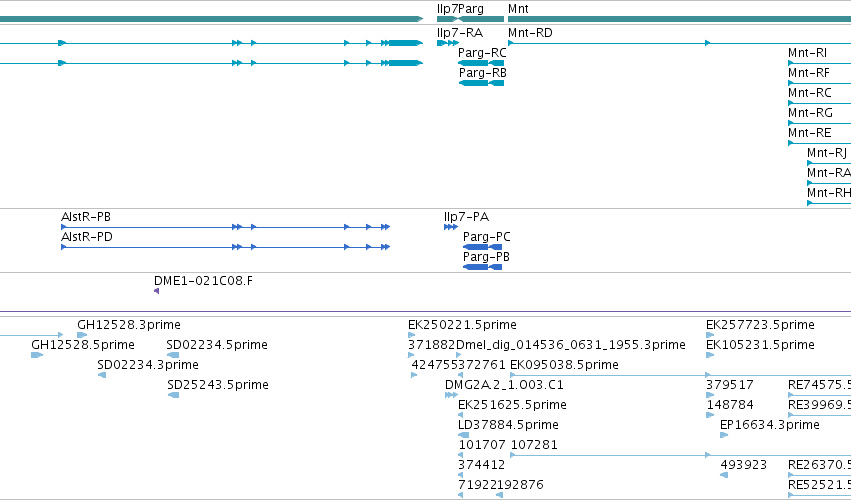This screenshot has width=851, height=500.
Task: Select the Parg-PB protein feature
Action: 482,267
